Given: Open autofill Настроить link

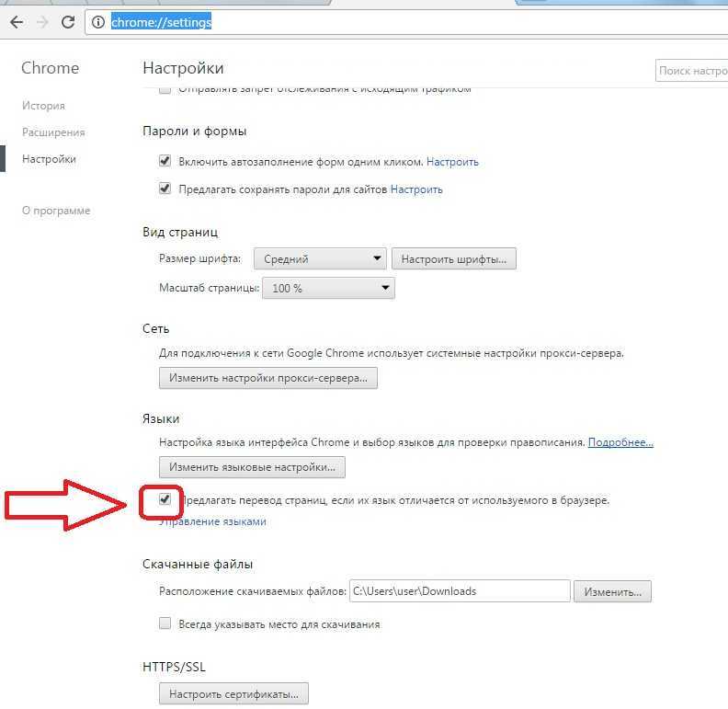Looking at the screenshot, I should tap(452, 162).
